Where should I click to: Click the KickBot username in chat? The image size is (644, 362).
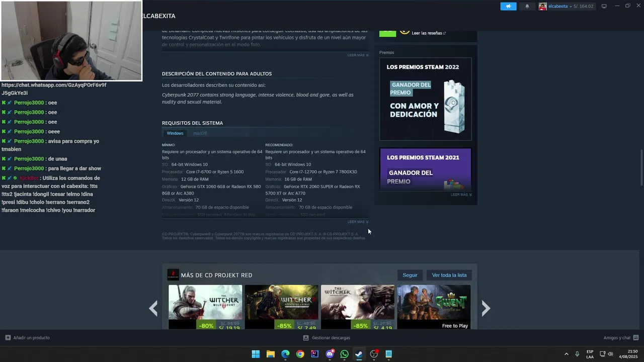click(29, 178)
